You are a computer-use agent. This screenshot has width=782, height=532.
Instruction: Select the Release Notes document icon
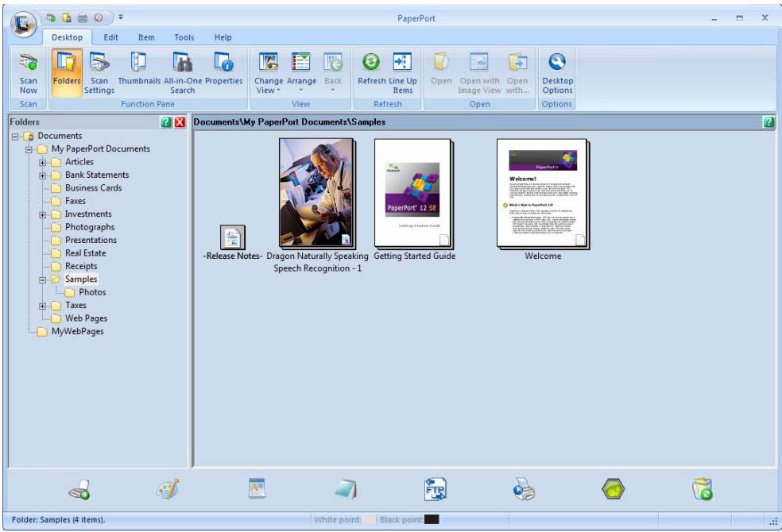232,237
